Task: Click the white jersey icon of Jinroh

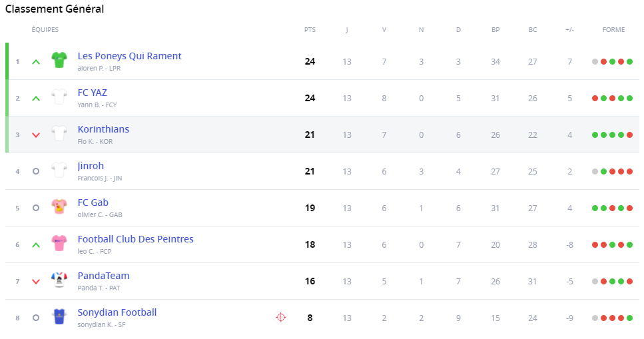Action: [x=59, y=170]
